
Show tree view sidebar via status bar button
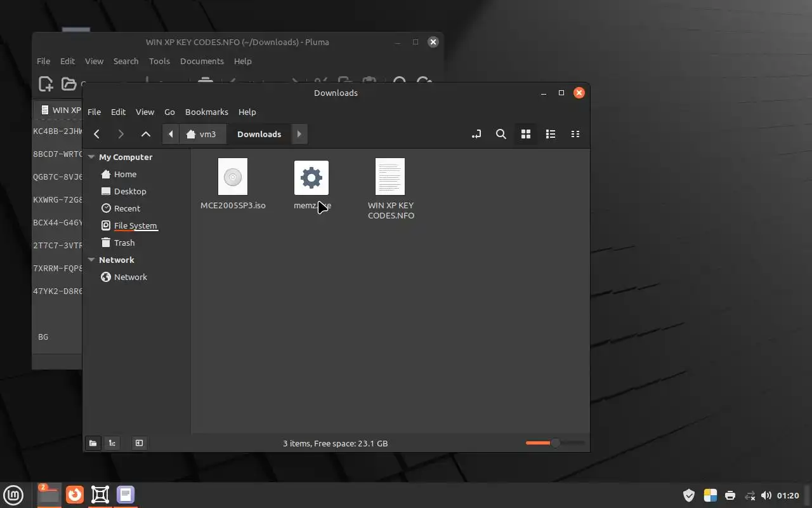[x=112, y=443]
